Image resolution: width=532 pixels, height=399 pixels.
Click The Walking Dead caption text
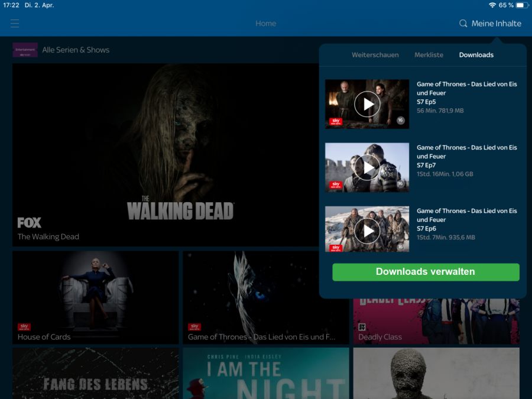click(x=48, y=237)
